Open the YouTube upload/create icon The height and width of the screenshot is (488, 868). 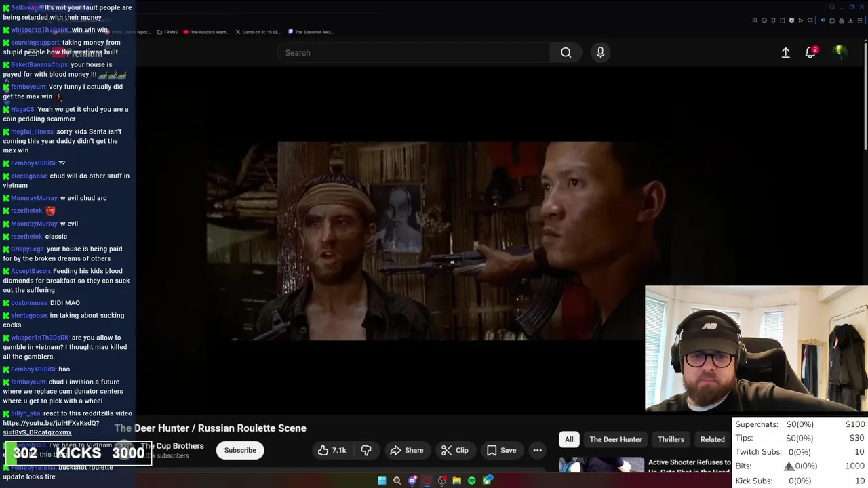pyautogui.click(x=785, y=52)
